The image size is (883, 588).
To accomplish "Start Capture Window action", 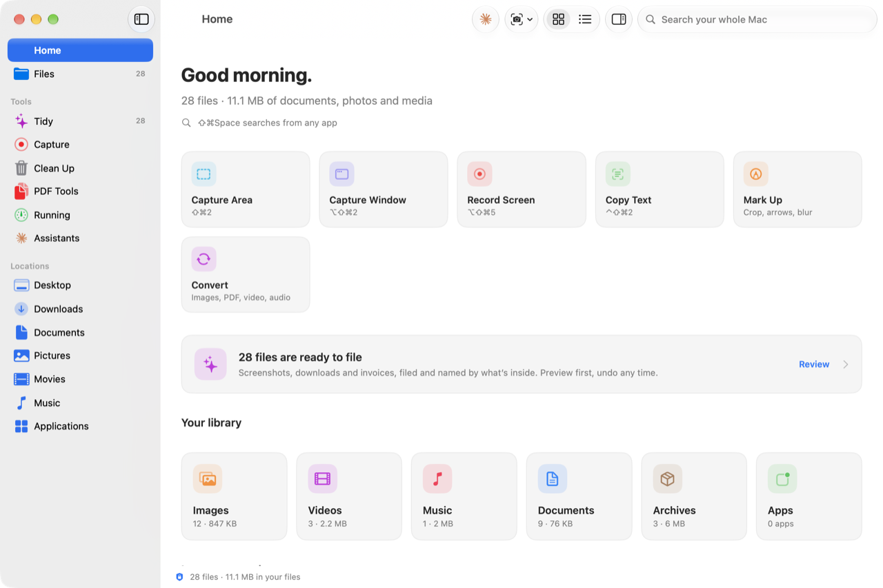I will click(384, 190).
